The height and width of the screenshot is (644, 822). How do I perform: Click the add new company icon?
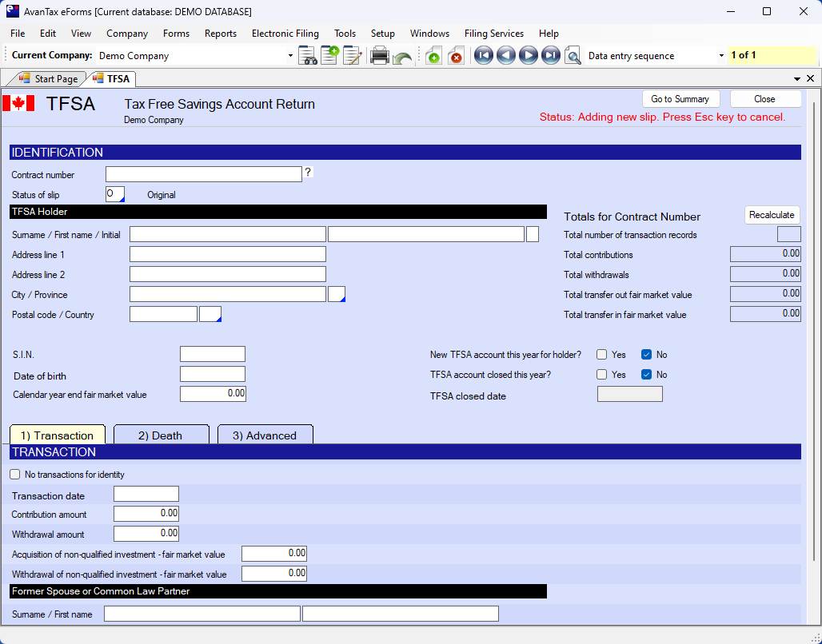point(329,56)
